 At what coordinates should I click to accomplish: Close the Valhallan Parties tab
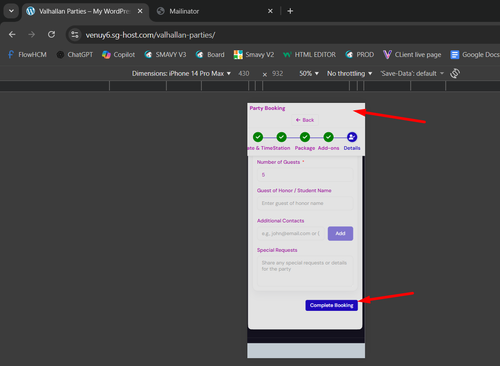pos(140,11)
